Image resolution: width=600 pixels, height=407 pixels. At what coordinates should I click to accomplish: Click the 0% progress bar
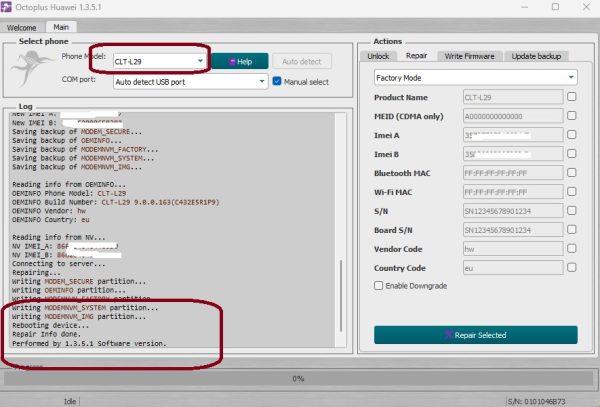(298, 379)
